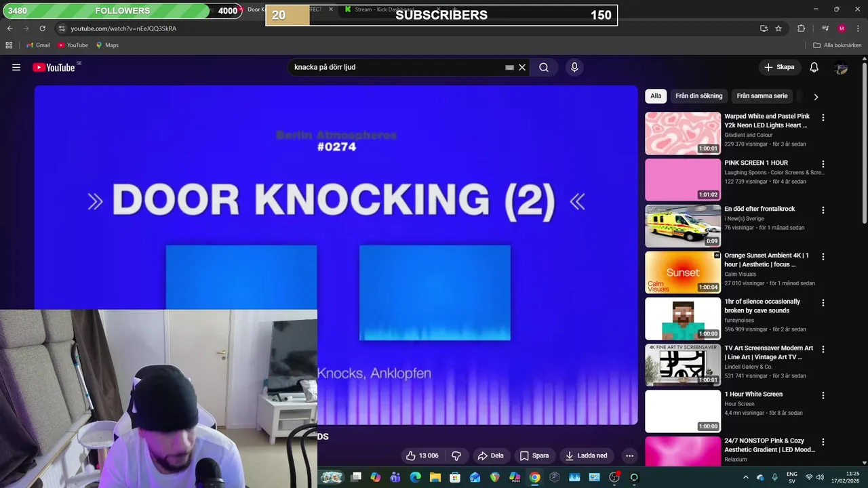The width and height of the screenshot is (868, 488).
Task: Open options for 1 Hour White Screen
Action: (x=823, y=395)
